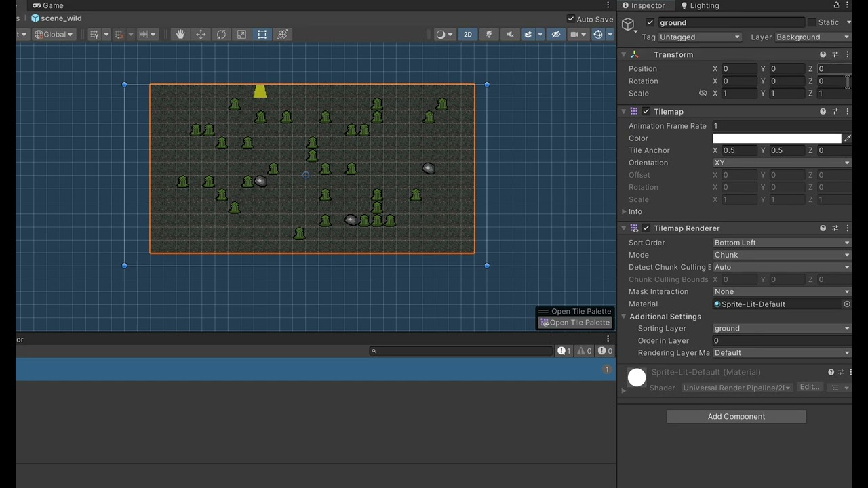Toggle the Auto Save checkbox
This screenshot has height=488, width=868.
572,19
